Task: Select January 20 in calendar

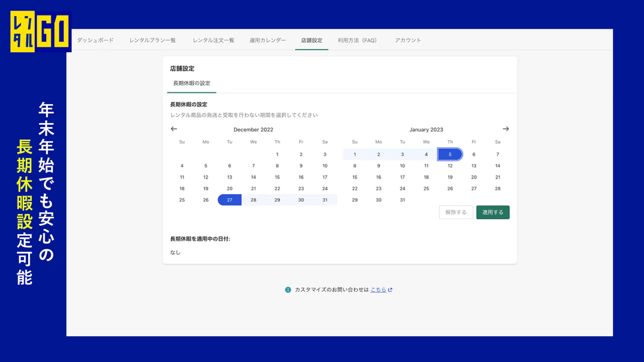Action: (474, 177)
